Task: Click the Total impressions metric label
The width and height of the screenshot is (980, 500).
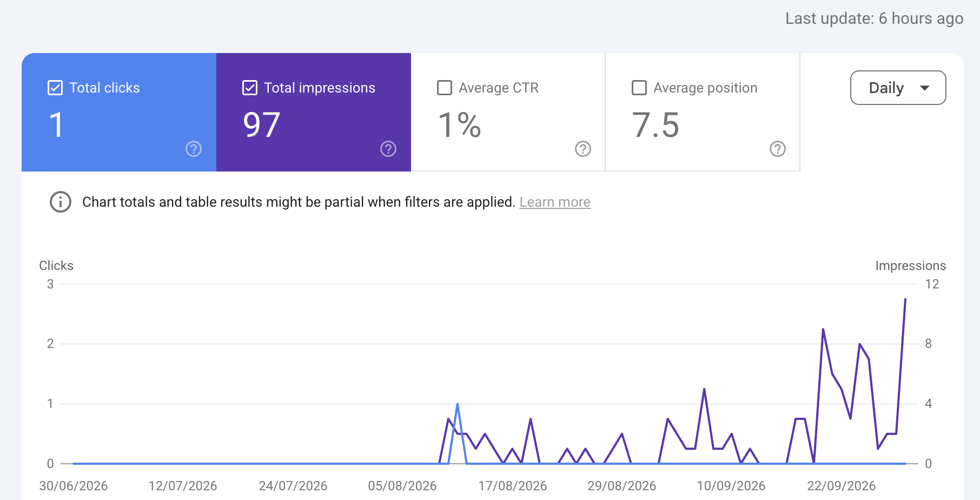Action: (x=320, y=88)
